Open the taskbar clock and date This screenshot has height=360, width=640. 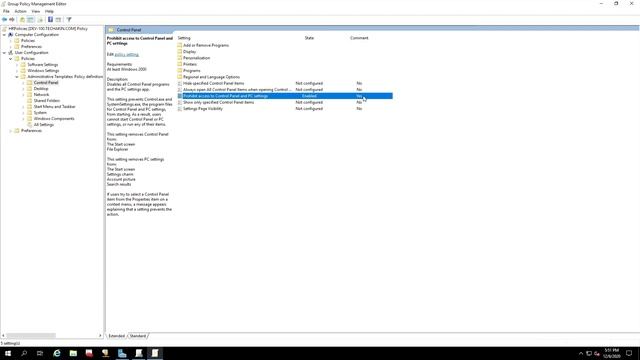pyautogui.click(x=611, y=353)
